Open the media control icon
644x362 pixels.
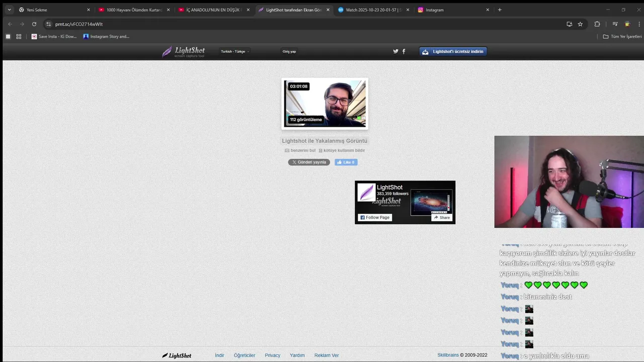pyautogui.click(x=615, y=24)
